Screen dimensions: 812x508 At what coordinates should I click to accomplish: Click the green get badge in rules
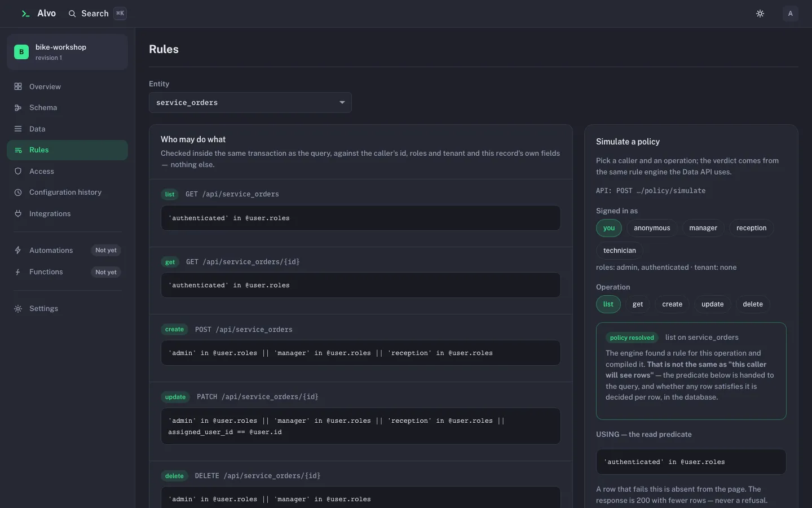(170, 262)
